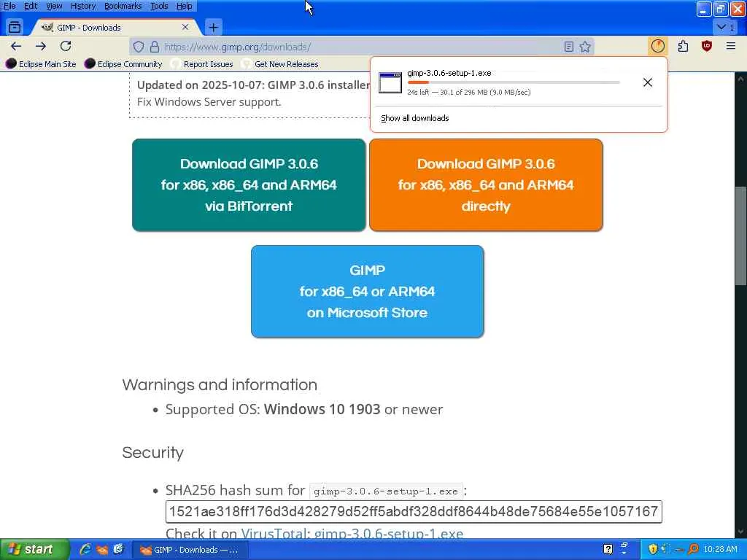Viewport: 747px width, 560px height.
Task: Click the help question mark tray icon
Action: coord(608,550)
